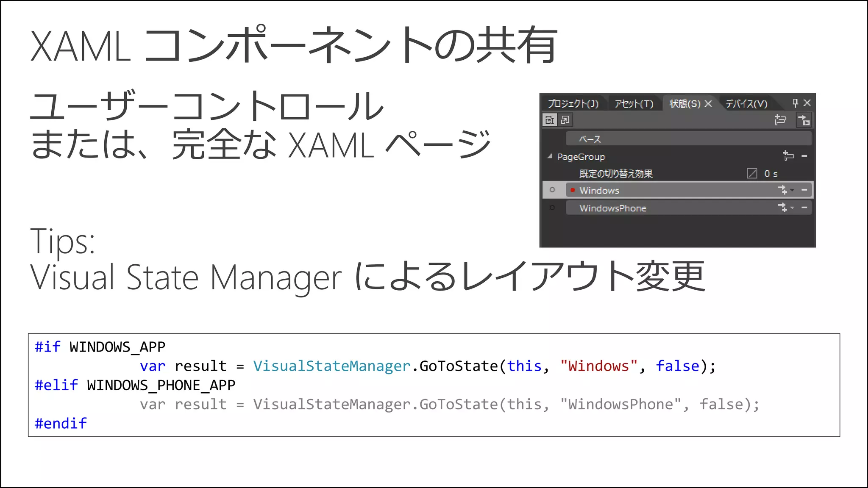Click the add state group icon in toolbar

[780, 120]
